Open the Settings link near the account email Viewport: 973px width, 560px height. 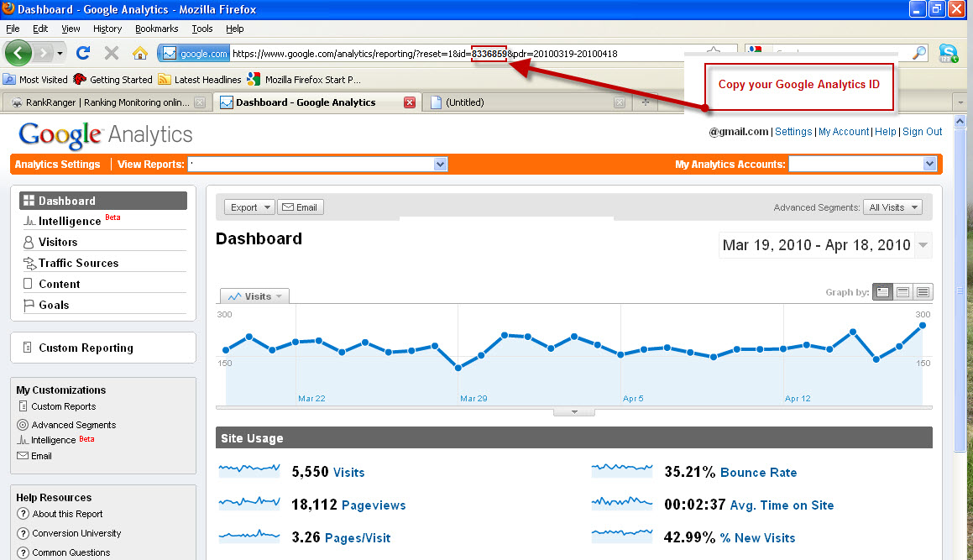(x=793, y=132)
